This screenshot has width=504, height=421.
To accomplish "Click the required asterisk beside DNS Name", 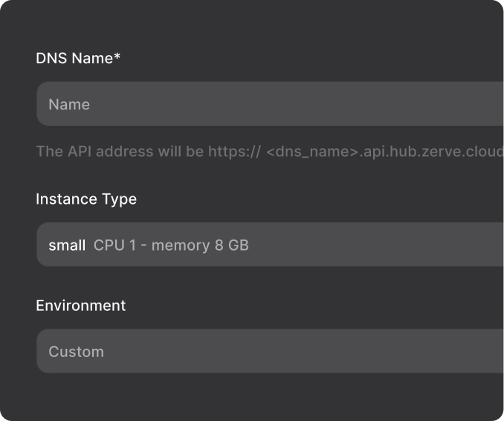I will (117, 57).
